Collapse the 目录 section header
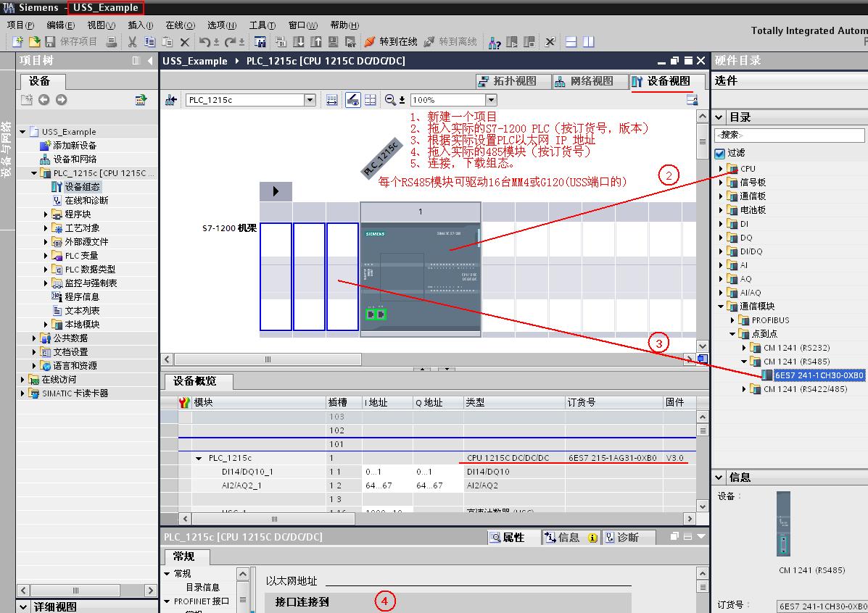Screen dimensions: 868x613 click(719, 117)
